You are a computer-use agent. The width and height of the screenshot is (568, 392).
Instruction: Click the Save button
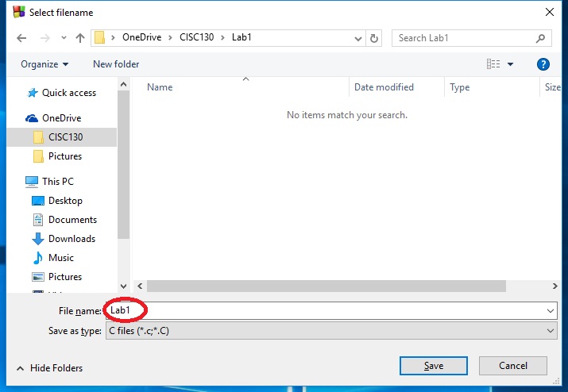pyautogui.click(x=434, y=366)
